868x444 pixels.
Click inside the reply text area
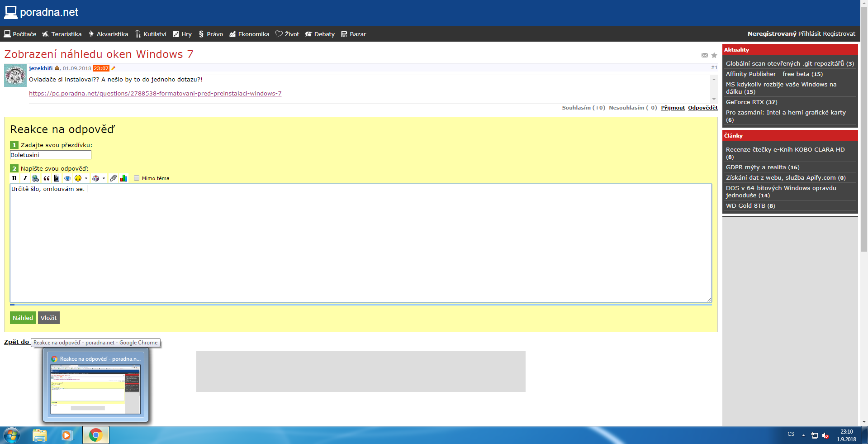pyautogui.click(x=361, y=243)
